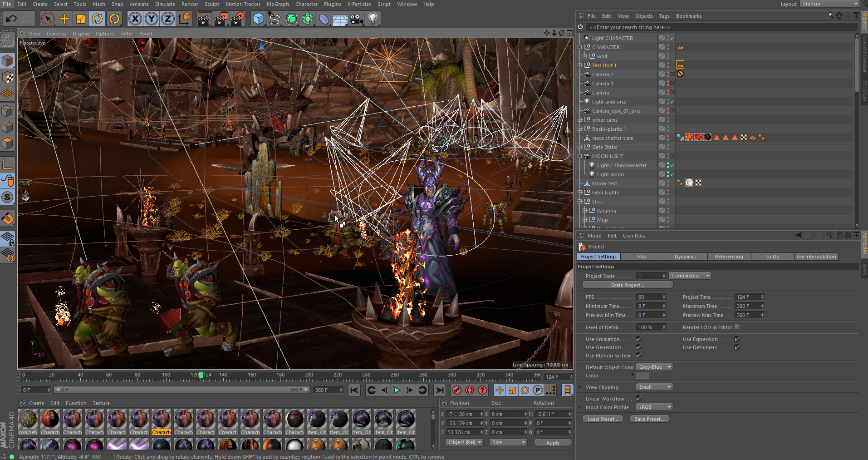This screenshot has height=460, width=868.
Task: Open the Cameras viewport menu
Action: pos(56,34)
